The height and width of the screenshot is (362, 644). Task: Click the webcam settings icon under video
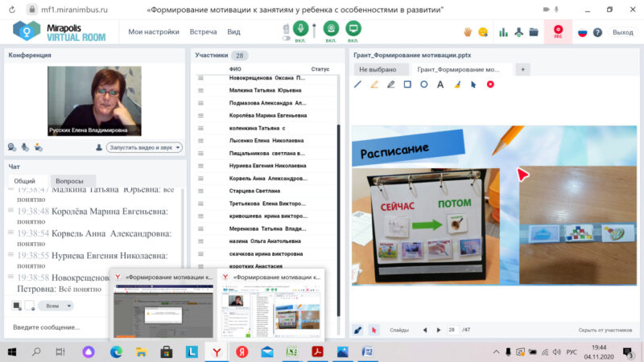(12, 147)
